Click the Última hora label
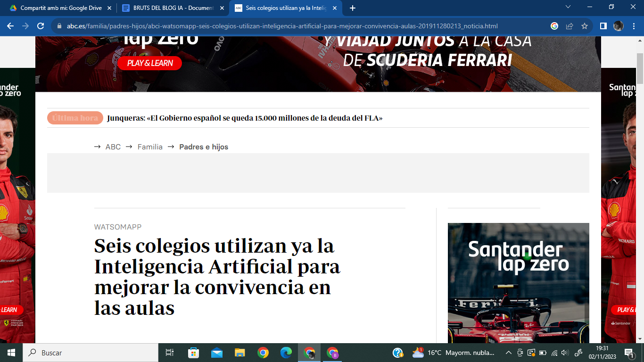The height and width of the screenshot is (362, 644). click(x=75, y=118)
